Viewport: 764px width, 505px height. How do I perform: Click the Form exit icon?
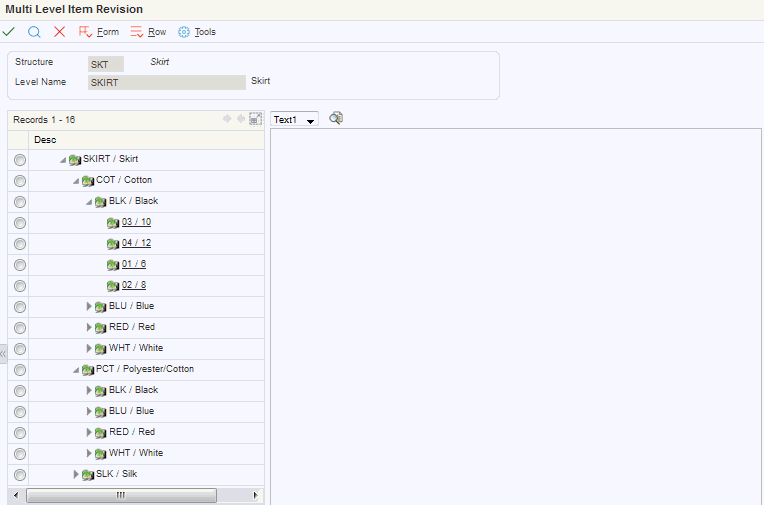pos(85,32)
